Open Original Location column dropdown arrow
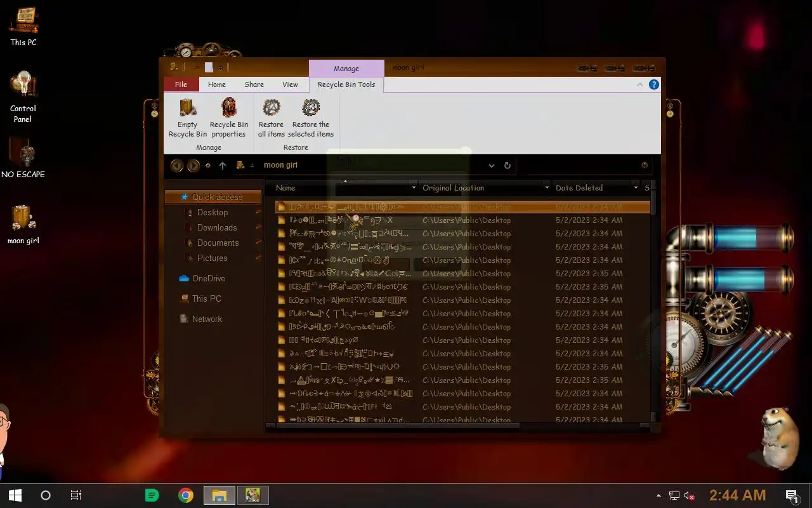The image size is (812, 508). tap(547, 188)
